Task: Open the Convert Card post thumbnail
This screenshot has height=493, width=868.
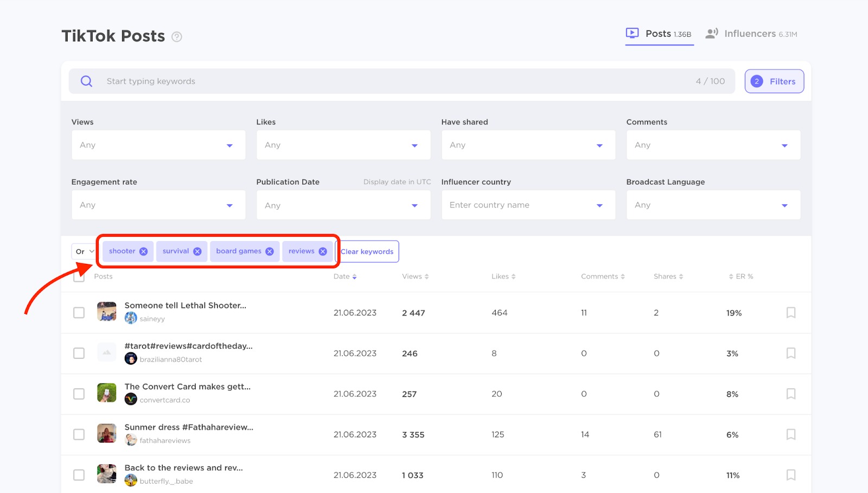Action: 107,393
